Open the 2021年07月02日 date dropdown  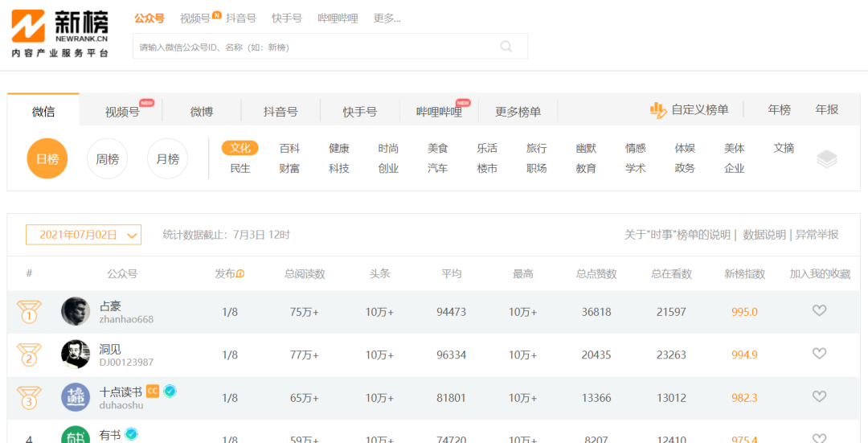point(84,235)
